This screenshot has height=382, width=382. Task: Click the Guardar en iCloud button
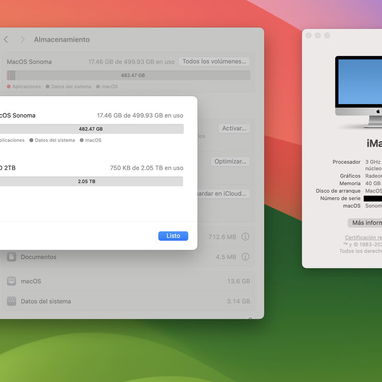tap(223, 193)
